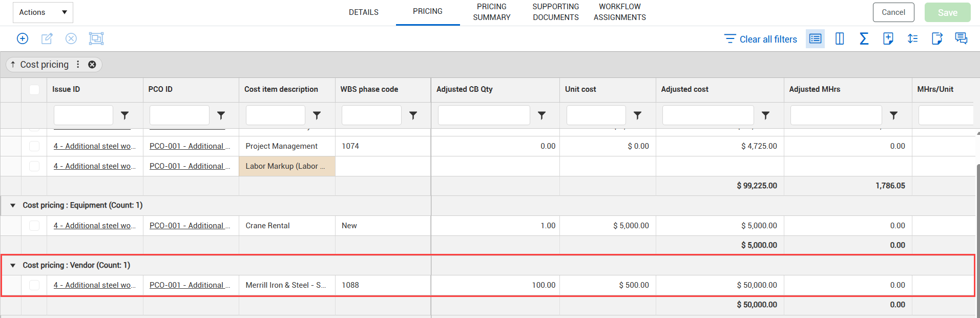Click the Cancel button
This screenshot has width=980, height=318.
(893, 12)
